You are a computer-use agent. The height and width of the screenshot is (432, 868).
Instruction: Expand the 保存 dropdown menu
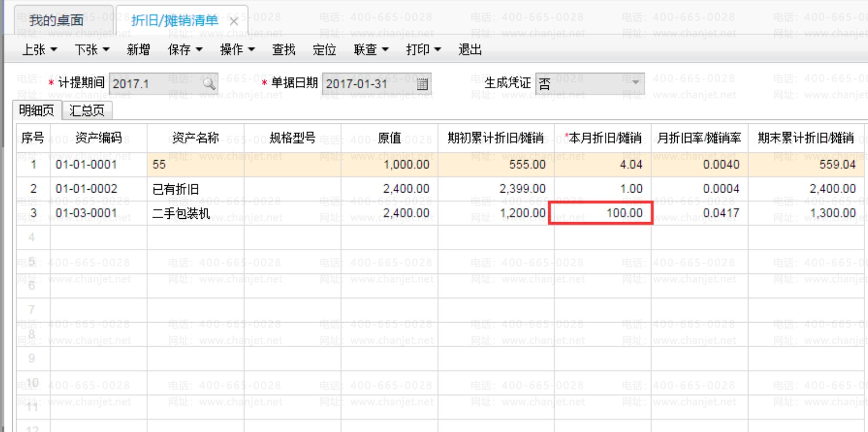185,50
